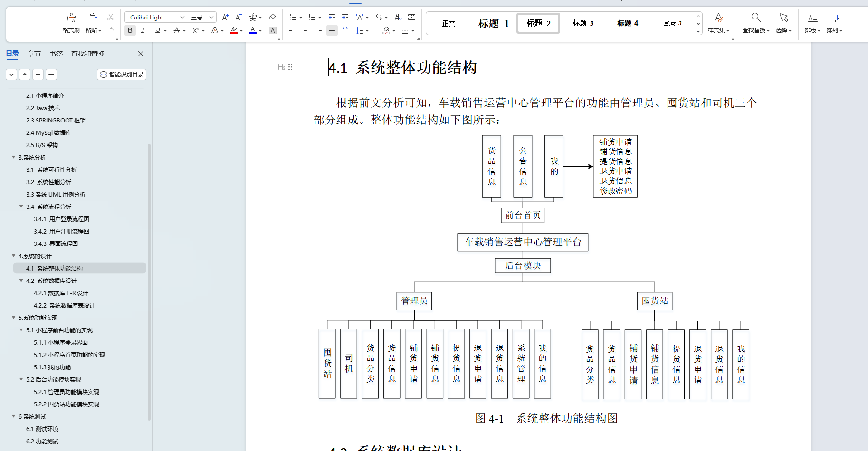Decrease font size with the A- icon
Screen dimensions: 868x451
(238, 17)
